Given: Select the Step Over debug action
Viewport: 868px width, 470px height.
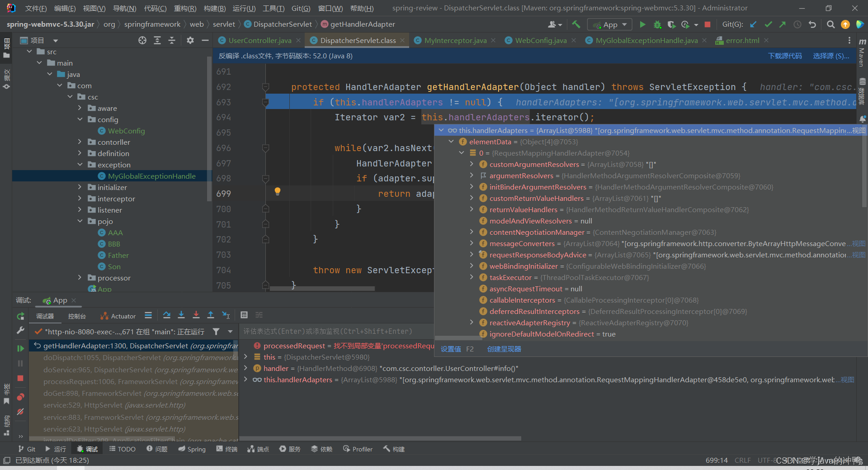Looking at the screenshot, I should (x=166, y=315).
